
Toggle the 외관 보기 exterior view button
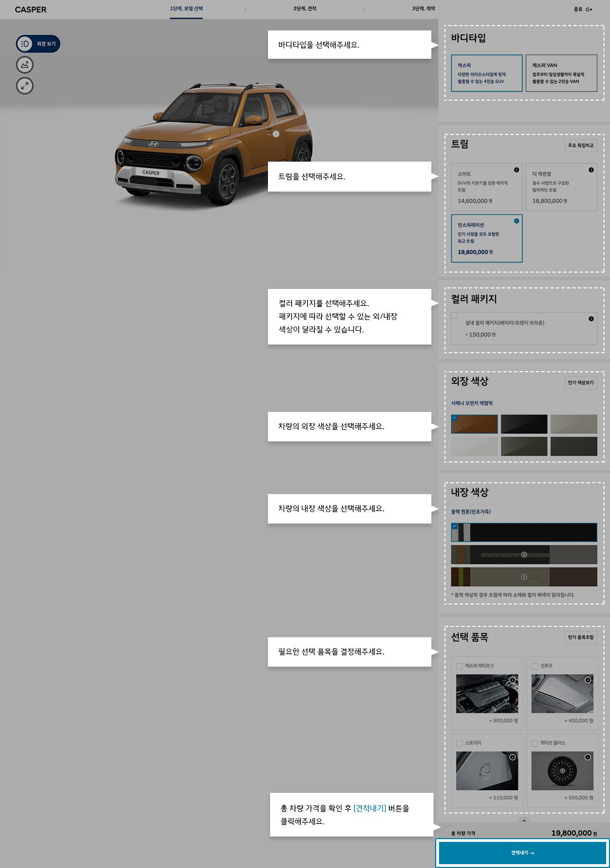tap(38, 44)
